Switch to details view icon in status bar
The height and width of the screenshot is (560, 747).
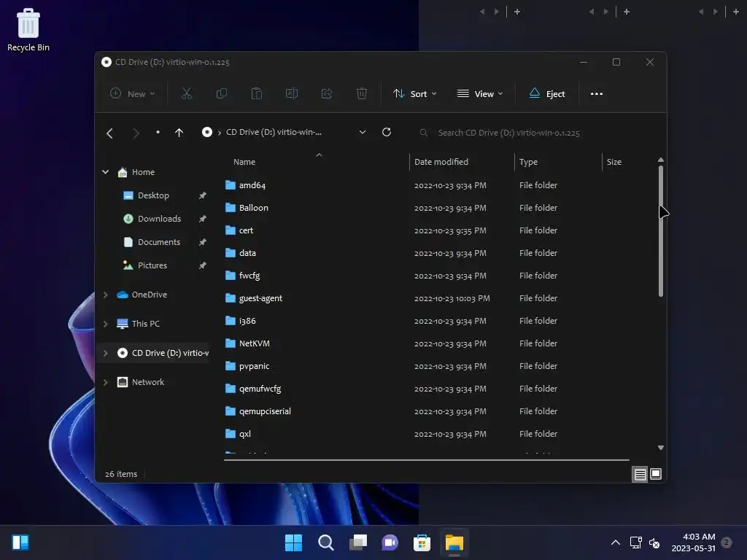(640, 474)
